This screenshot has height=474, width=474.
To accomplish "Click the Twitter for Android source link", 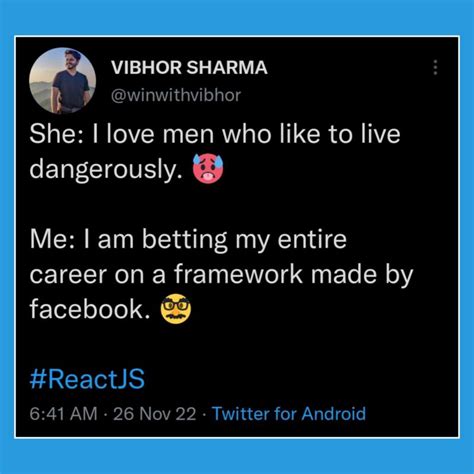I will click(289, 414).
